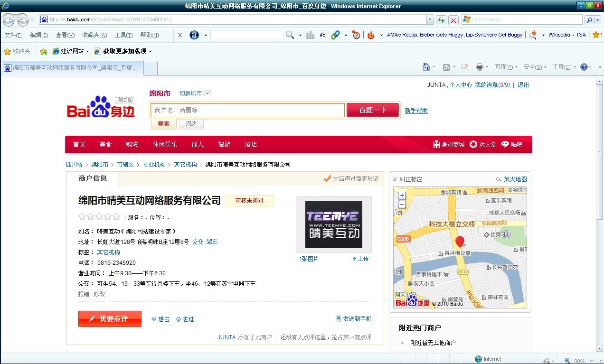The width and height of the screenshot is (604, 364).
Task: Open the 文件(F) menu
Action: tap(13, 35)
